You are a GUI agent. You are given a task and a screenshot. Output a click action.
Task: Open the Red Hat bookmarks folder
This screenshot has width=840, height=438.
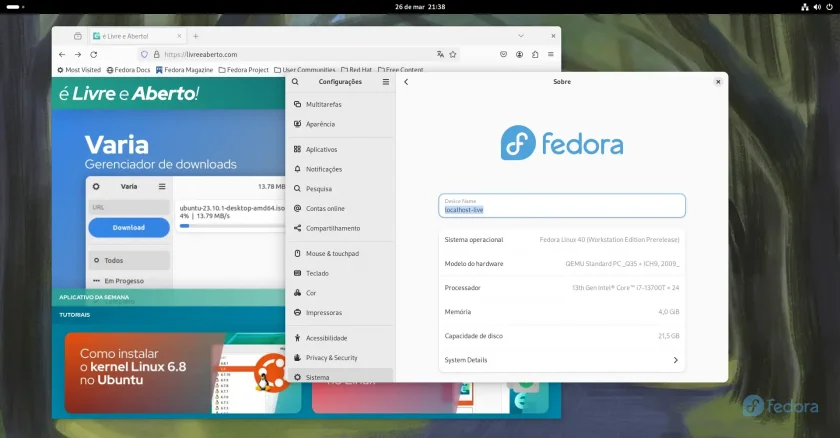point(356,70)
